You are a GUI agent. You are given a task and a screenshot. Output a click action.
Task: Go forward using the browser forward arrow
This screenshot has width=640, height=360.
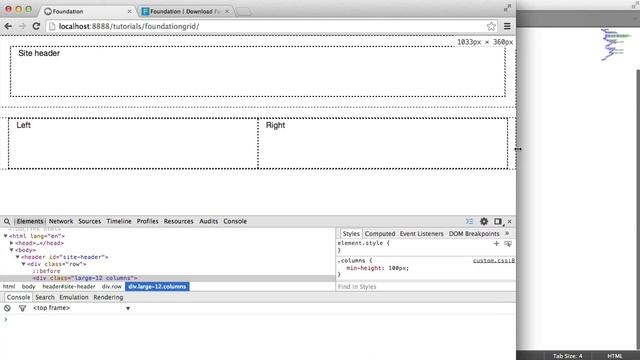tap(22, 26)
